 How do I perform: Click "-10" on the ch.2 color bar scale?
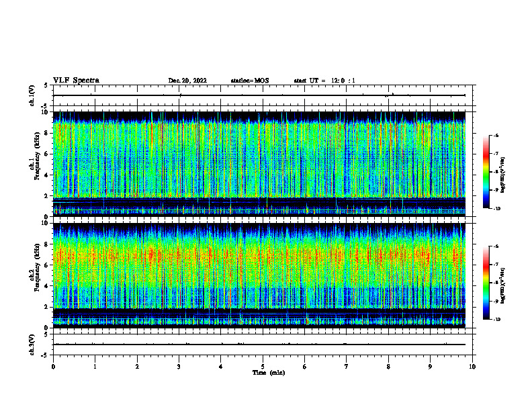496,320
